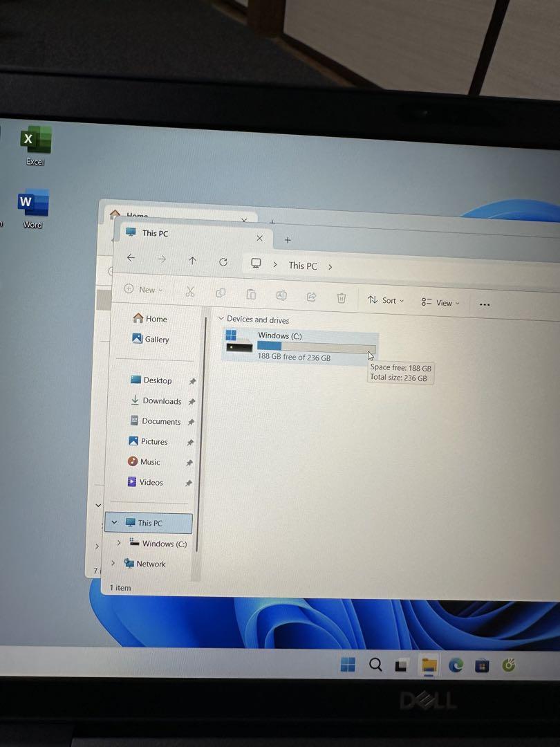This screenshot has width=560, height=747.
Task: Click chevron before This PC in address bar
Action: point(274,264)
